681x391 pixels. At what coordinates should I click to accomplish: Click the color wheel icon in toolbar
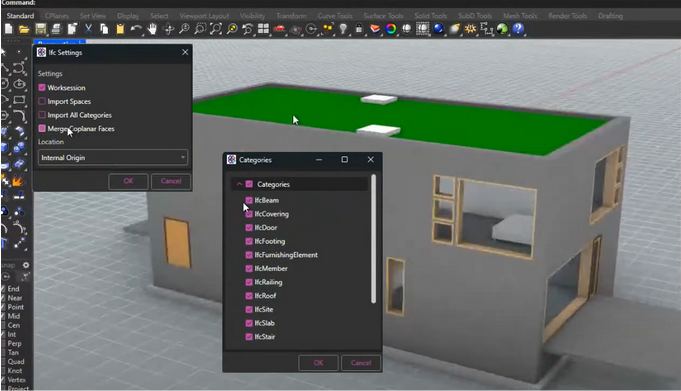pos(390,29)
